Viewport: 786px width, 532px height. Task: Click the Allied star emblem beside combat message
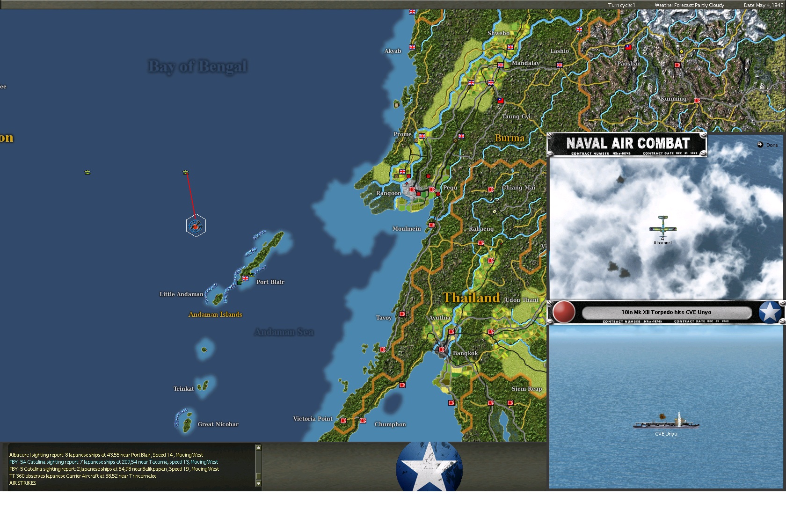[x=770, y=312]
